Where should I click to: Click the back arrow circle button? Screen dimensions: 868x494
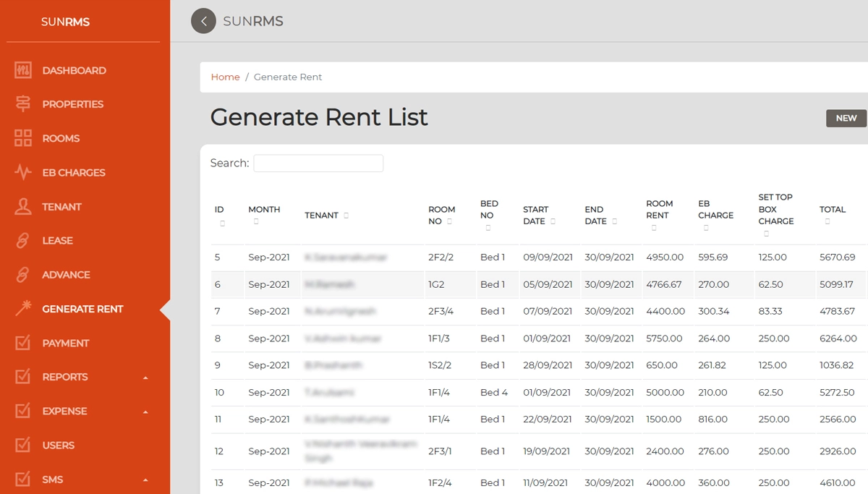(x=203, y=21)
